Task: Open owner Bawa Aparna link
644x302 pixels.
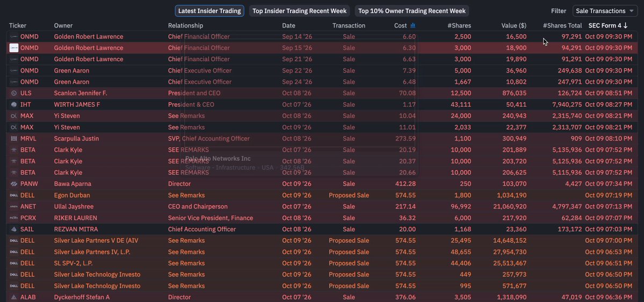Action: click(73, 184)
